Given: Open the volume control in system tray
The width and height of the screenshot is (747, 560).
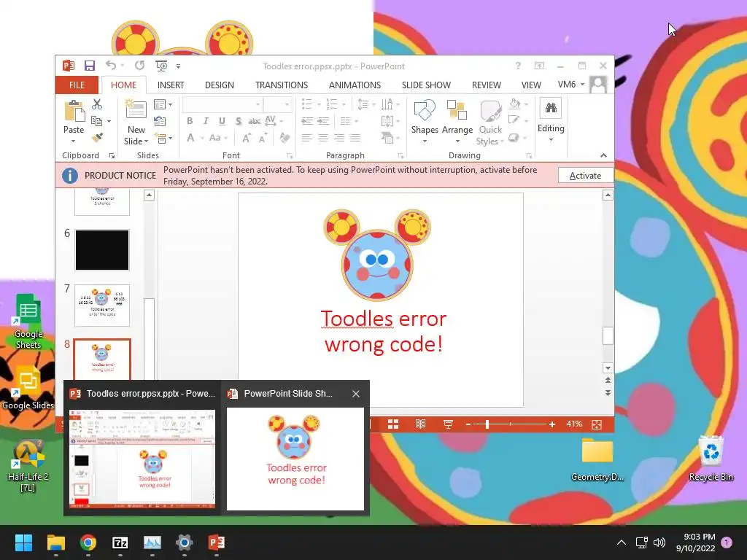Looking at the screenshot, I should (659, 542).
